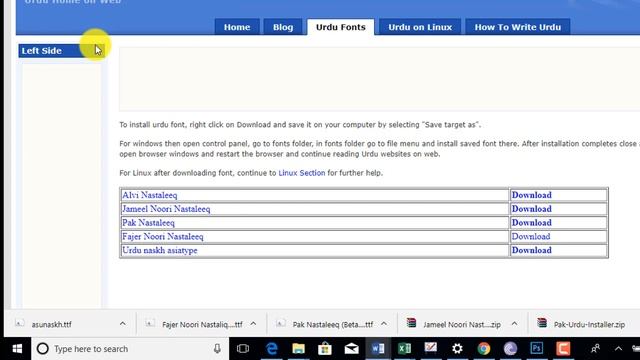
Task: Download the Urdu naskh asiatype font
Action: point(531,251)
